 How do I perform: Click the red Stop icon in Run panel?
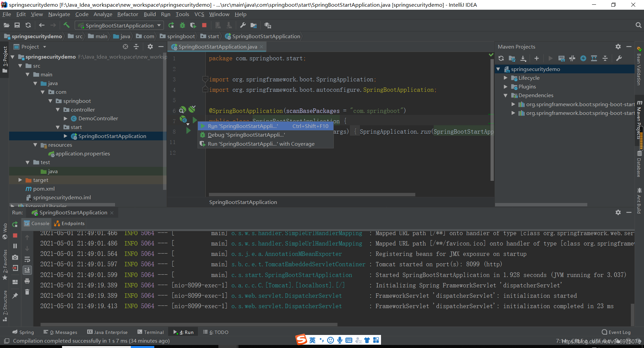coord(15,235)
